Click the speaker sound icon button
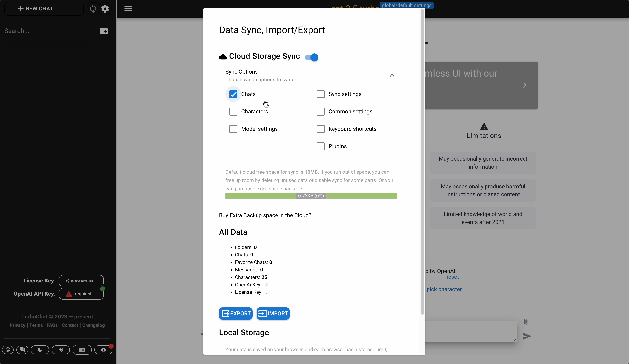629x364 pixels. 61,350
